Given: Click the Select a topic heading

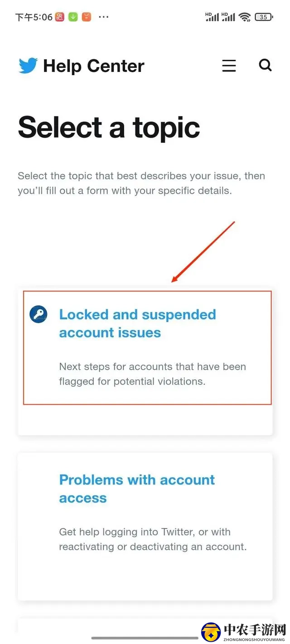Looking at the screenshot, I should tap(109, 127).
